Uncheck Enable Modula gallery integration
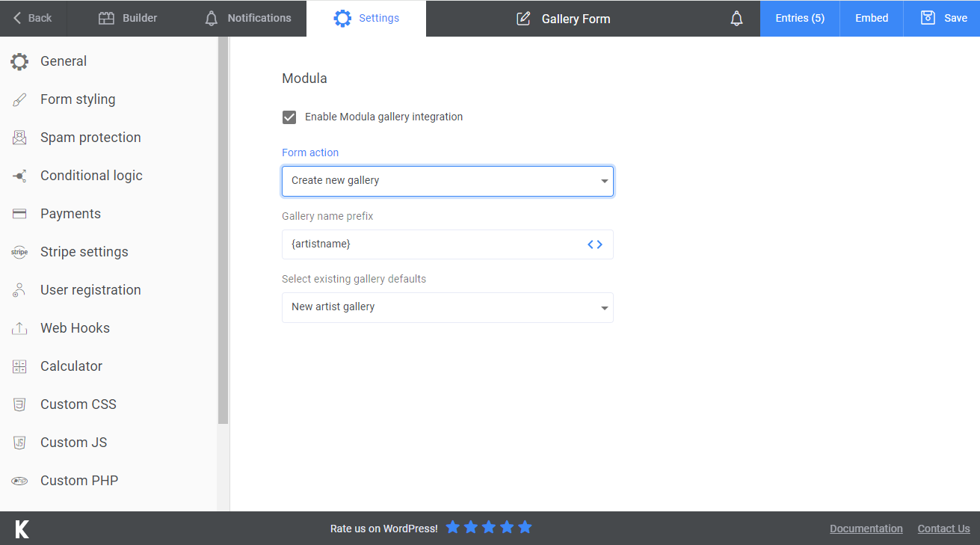Image resolution: width=980 pixels, height=545 pixels. click(289, 117)
